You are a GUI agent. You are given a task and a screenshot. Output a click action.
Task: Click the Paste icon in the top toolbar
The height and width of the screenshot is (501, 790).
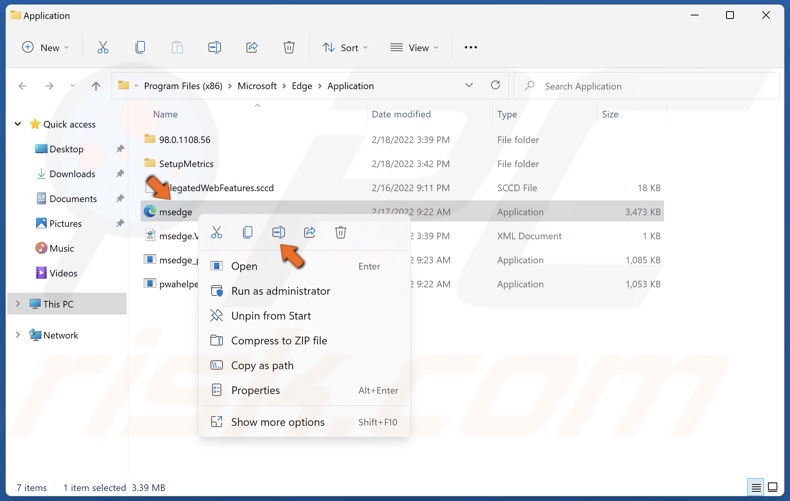click(177, 47)
